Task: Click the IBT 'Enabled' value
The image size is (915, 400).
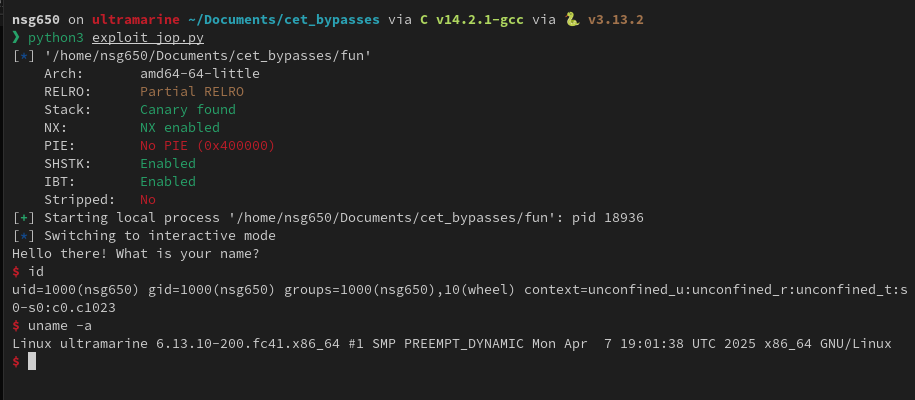Action: pos(168,182)
